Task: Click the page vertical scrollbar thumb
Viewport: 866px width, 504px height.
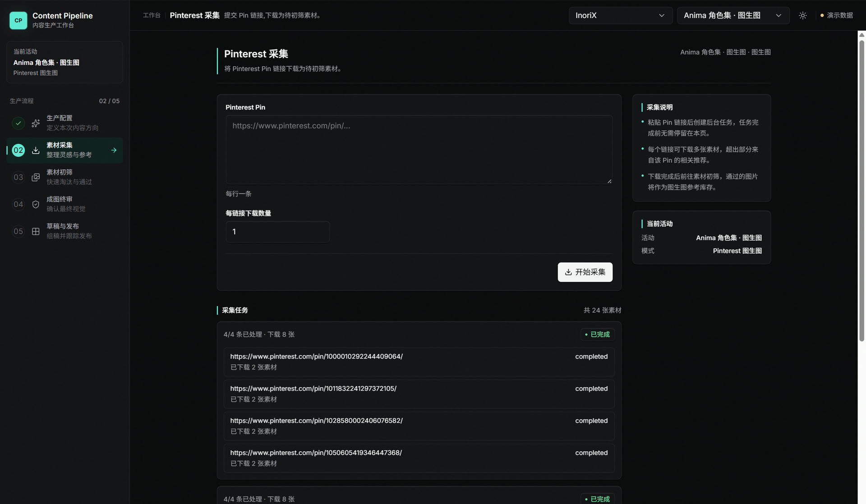Action: click(861, 191)
